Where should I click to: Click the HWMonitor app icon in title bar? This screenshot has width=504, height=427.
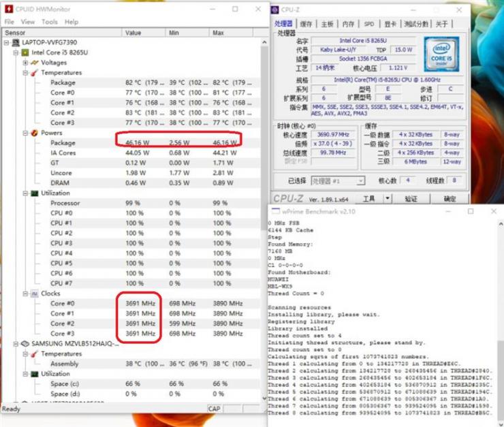(9, 9)
